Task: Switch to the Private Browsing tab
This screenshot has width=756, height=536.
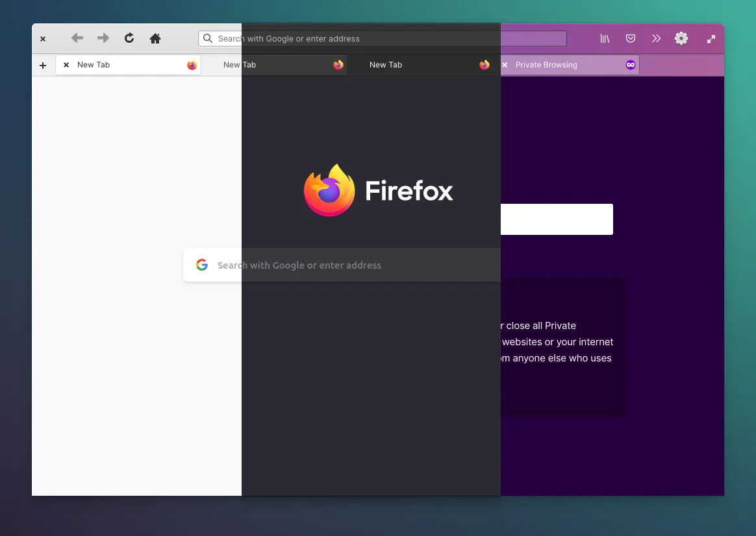Action: pyautogui.click(x=546, y=64)
